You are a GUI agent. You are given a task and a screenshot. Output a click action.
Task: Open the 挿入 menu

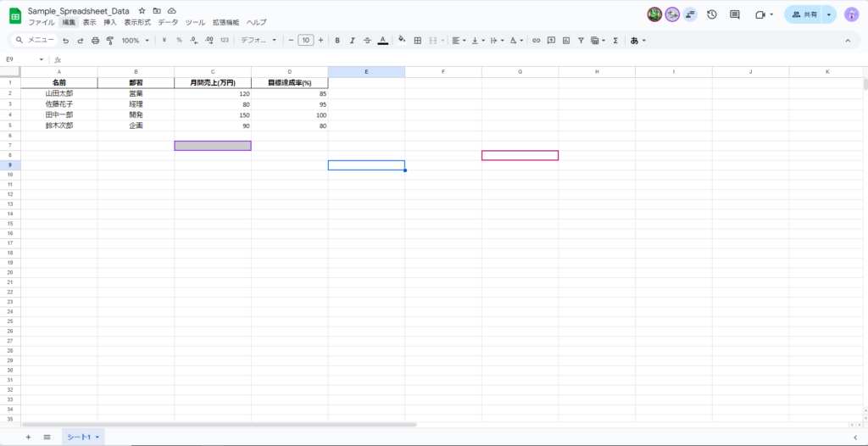coord(110,22)
